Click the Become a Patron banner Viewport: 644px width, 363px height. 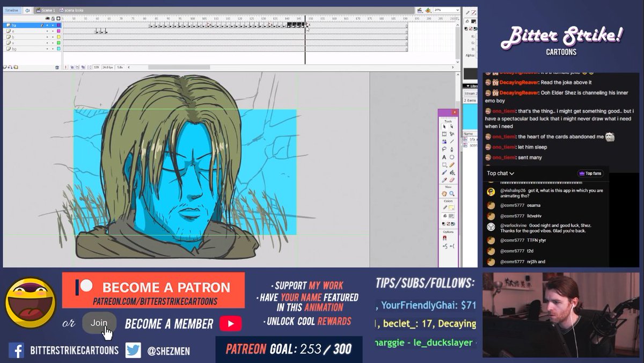coord(153,290)
